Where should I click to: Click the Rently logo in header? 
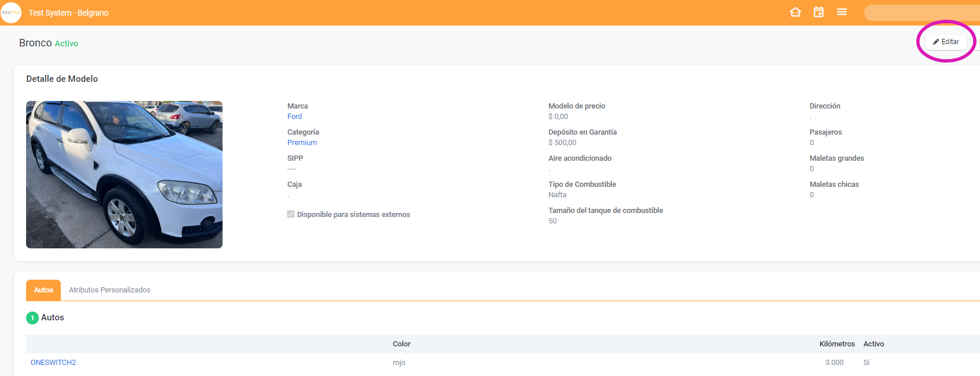point(11,13)
